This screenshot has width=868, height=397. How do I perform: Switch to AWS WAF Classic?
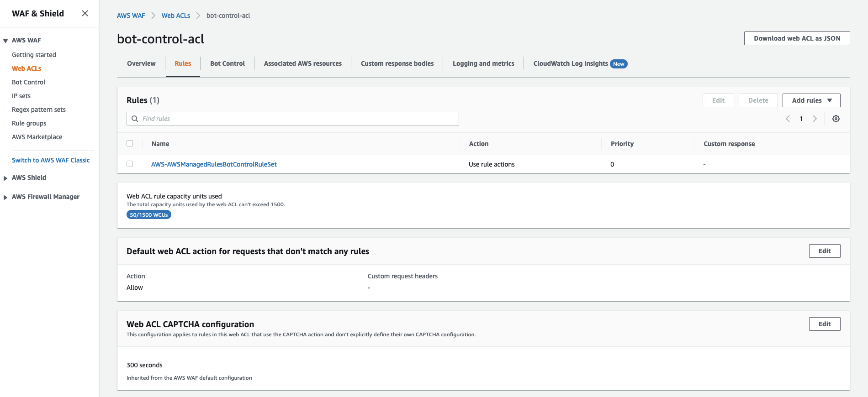pos(51,160)
